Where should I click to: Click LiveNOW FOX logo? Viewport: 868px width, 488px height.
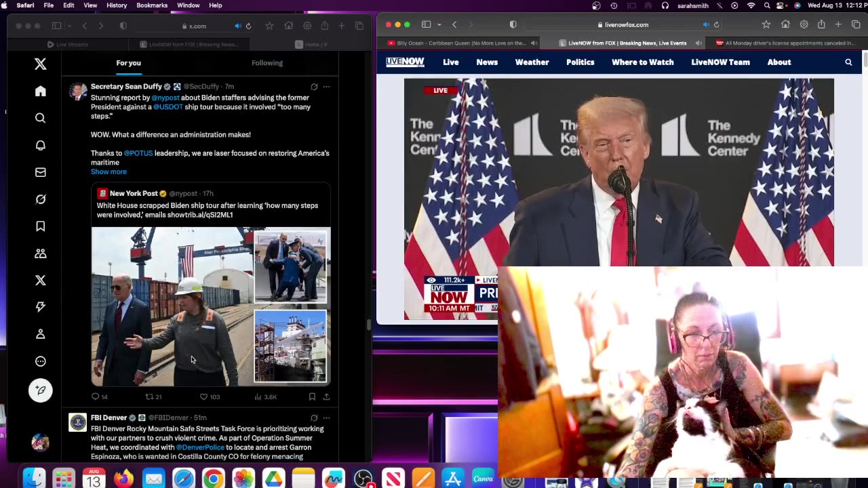[x=405, y=62]
